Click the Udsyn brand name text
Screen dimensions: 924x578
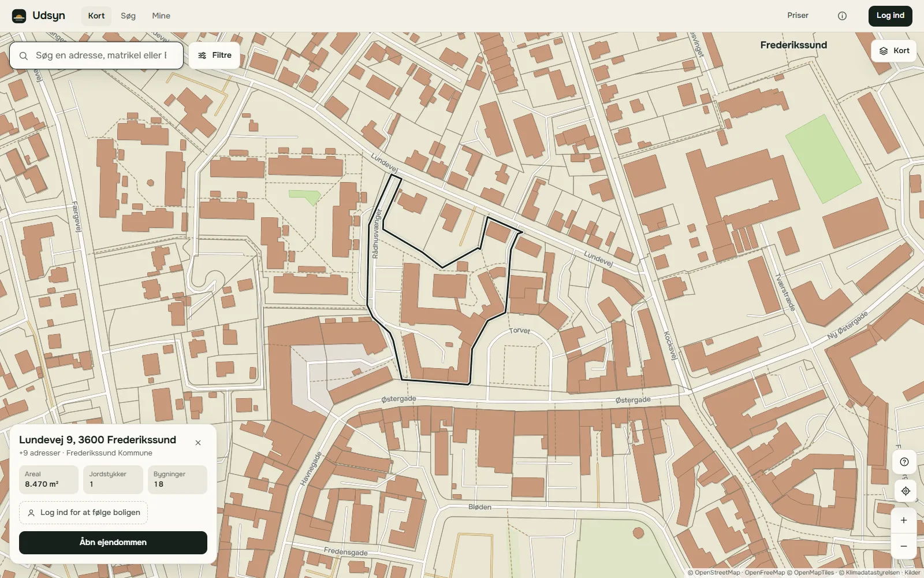tap(49, 16)
